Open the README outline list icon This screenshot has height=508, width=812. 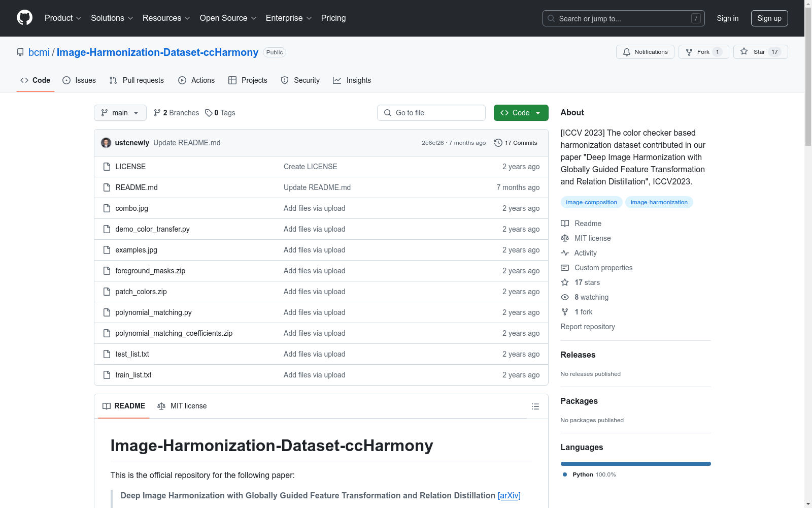pyautogui.click(x=535, y=406)
